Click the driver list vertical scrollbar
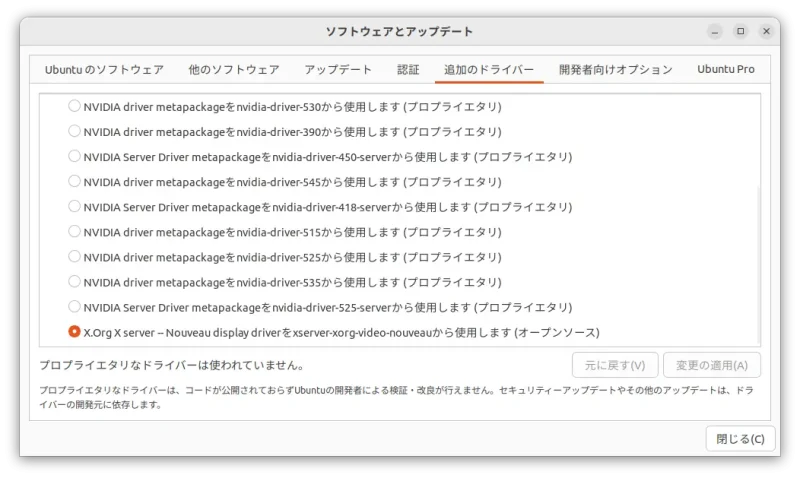800x478 pixels. [x=758, y=265]
